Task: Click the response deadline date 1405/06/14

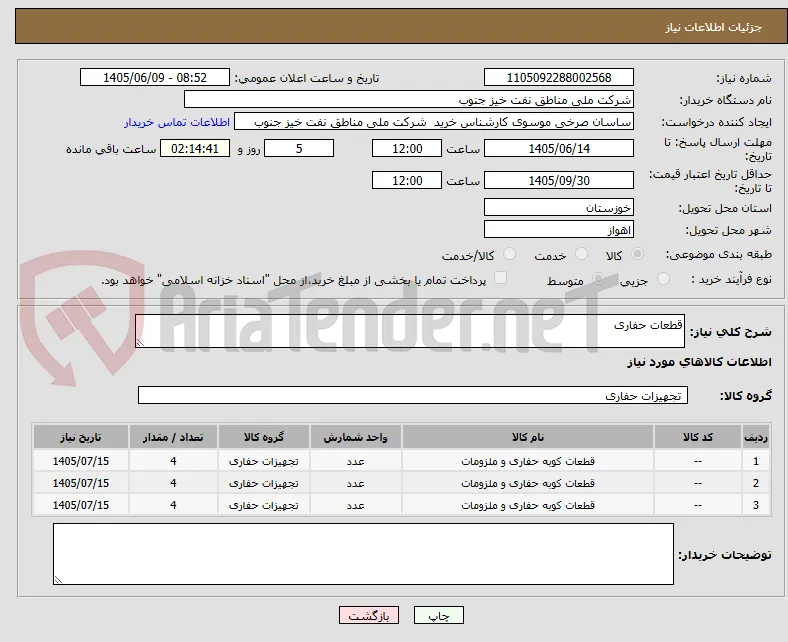Action: pyautogui.click(x=559, y=148)
